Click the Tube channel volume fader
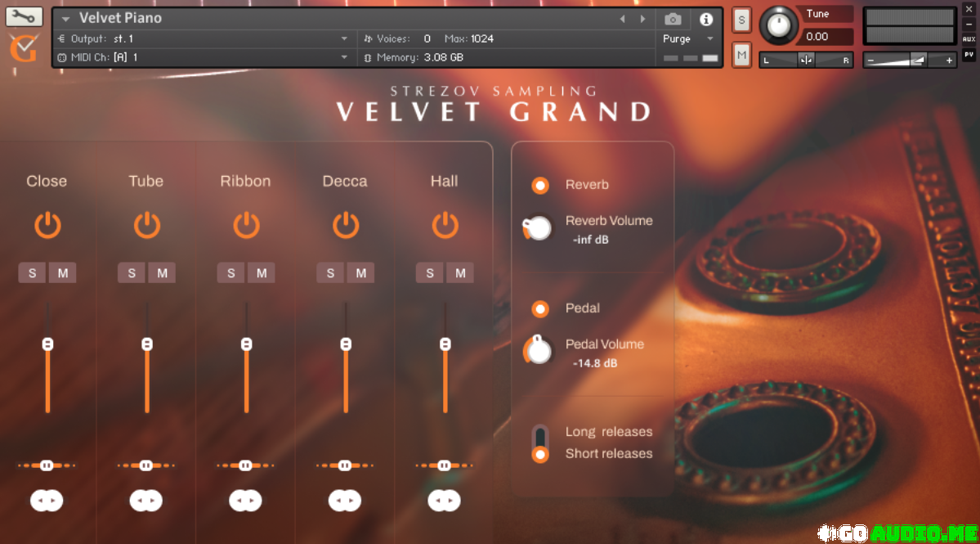980x544 pixels. click(147, 344)
